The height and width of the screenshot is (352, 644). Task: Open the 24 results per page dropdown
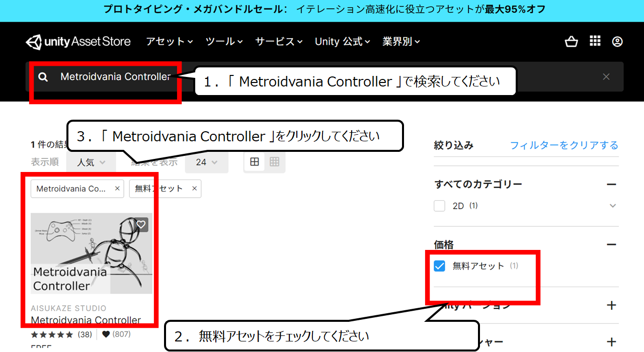coord(207,162)
